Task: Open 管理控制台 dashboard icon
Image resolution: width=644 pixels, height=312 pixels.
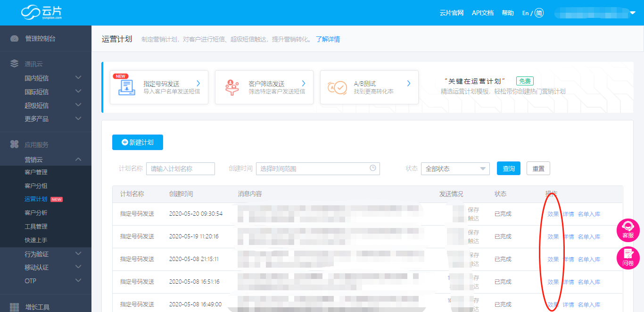Action: coord(15,38)
